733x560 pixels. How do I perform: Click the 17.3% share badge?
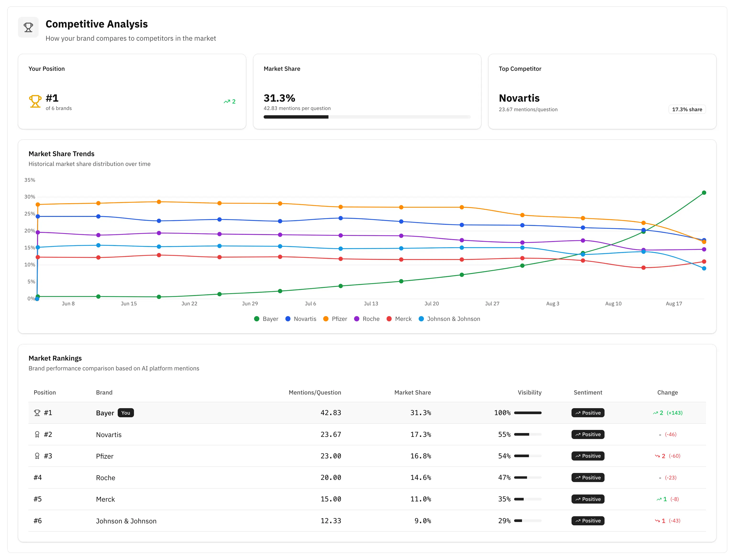[x=687, y=109]
